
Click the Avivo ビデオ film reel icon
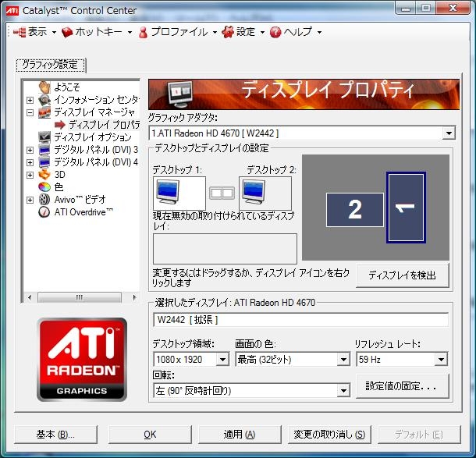[x=44, y=200]
